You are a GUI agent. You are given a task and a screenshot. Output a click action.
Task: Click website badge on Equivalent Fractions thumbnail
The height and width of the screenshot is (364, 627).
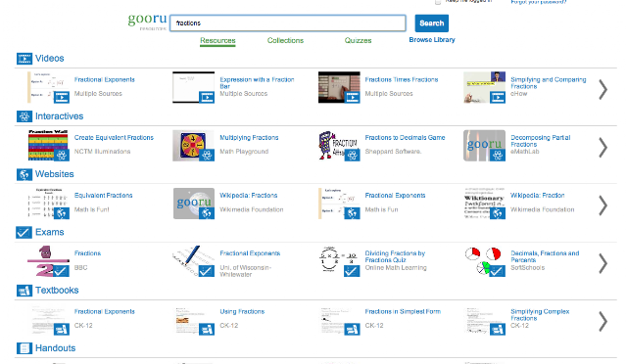tap(62, 213)
